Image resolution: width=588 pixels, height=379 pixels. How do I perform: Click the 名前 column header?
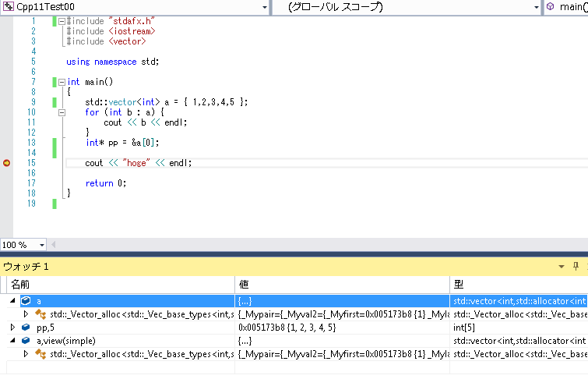tap(121, 285)
